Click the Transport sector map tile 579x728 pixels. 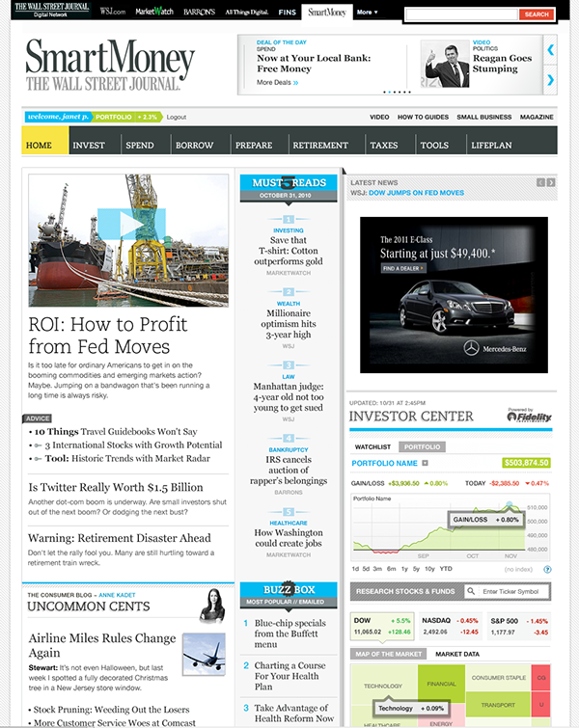click(498, 705)
